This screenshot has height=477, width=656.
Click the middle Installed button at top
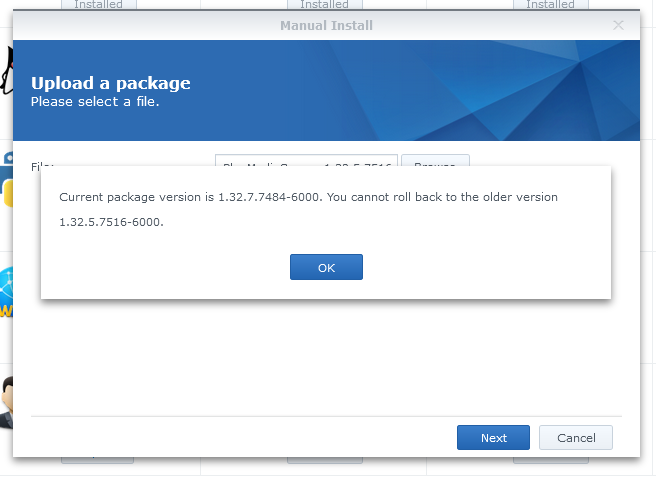(x=324, y=4)
